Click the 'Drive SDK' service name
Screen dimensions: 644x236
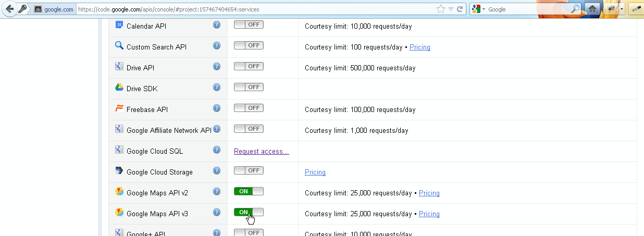click(142, 89)
